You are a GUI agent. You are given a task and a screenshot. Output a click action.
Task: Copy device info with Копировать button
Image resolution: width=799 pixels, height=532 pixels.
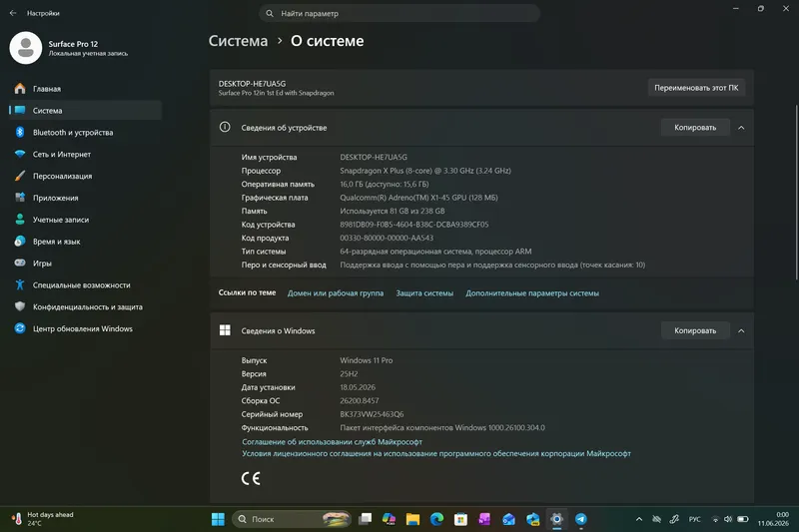click(695, 128)
